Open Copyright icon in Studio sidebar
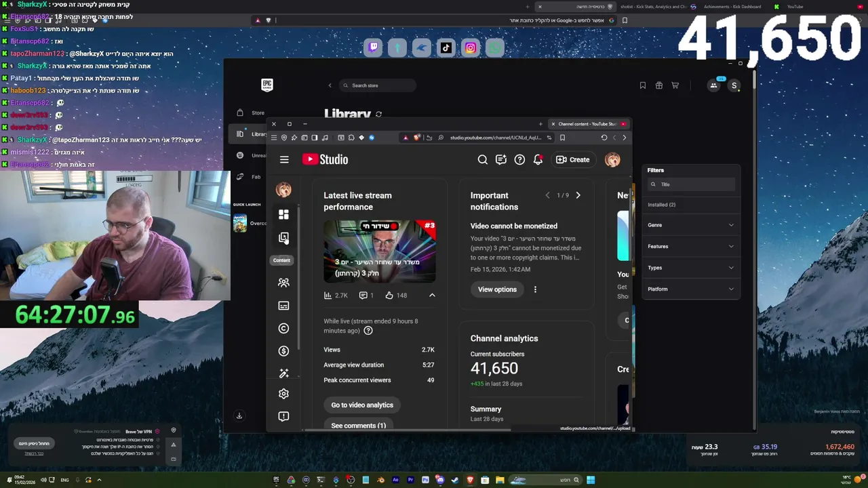868x488 pixels. pos(283,328)
